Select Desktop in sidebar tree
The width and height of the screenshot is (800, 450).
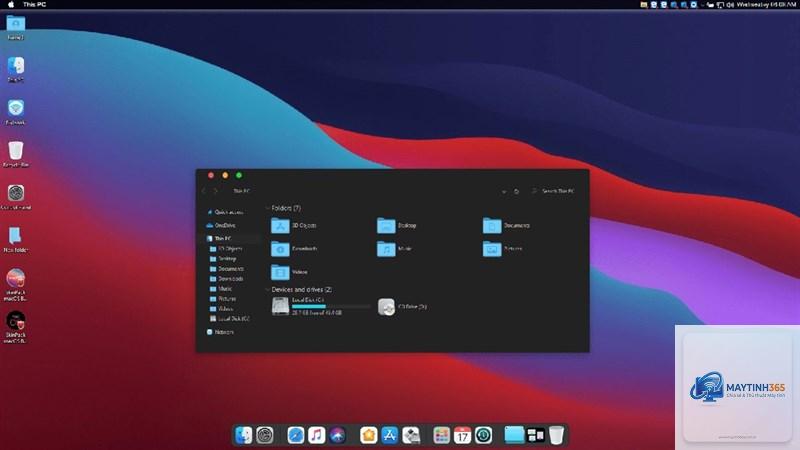click(x=223, y=259)
